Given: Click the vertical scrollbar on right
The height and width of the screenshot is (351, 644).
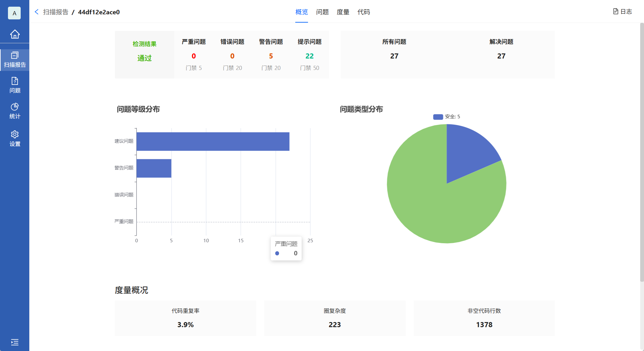Looking at the screenshot, I should coord(641,153).
